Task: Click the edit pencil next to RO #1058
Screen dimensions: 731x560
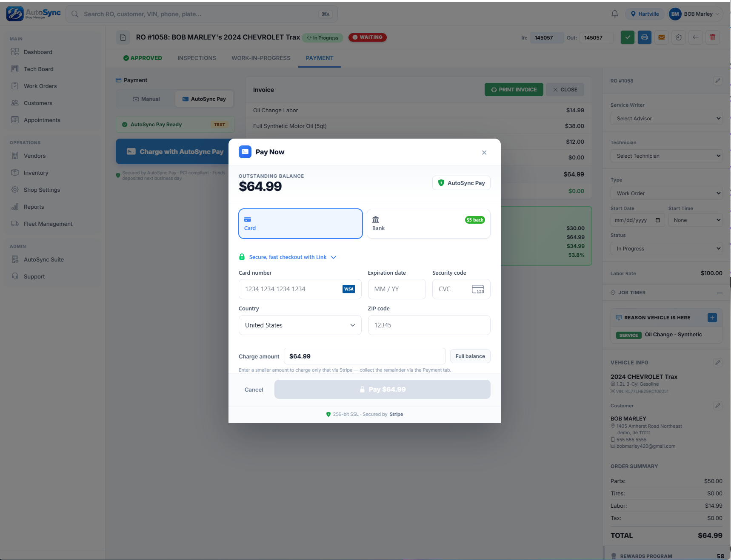Action: (718, 81)
